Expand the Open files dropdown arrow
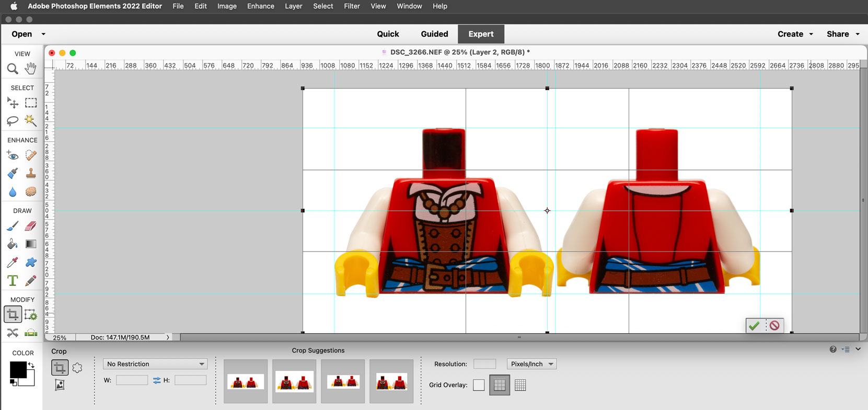The width and height of the screenshot is (868, 410). 43,34
